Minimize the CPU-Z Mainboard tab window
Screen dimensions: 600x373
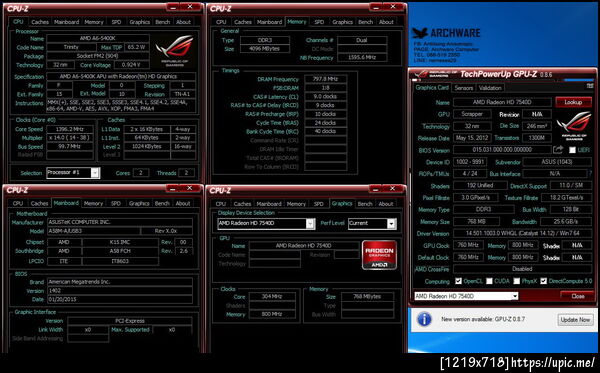click(x=173, y=188)
